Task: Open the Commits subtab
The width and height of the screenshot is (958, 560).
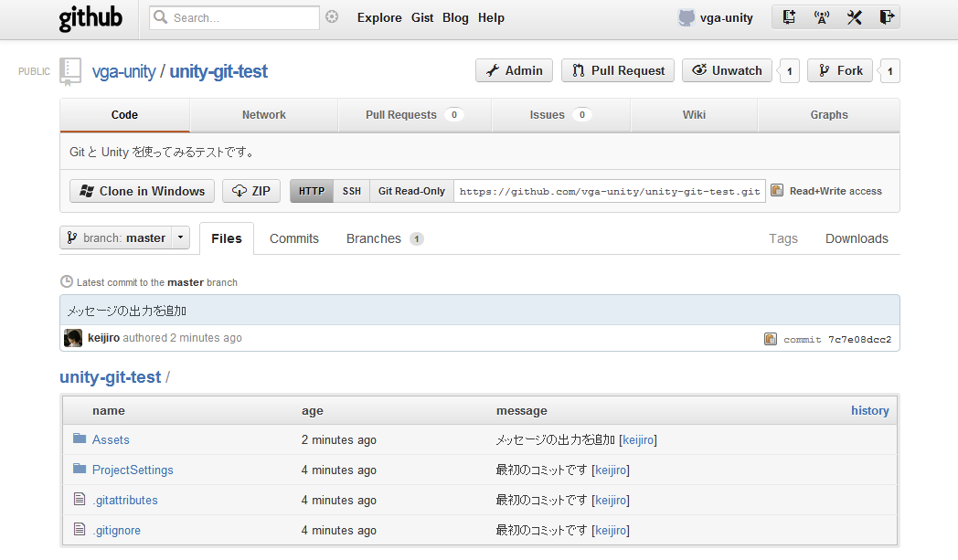Action: (x=294, y=238)
